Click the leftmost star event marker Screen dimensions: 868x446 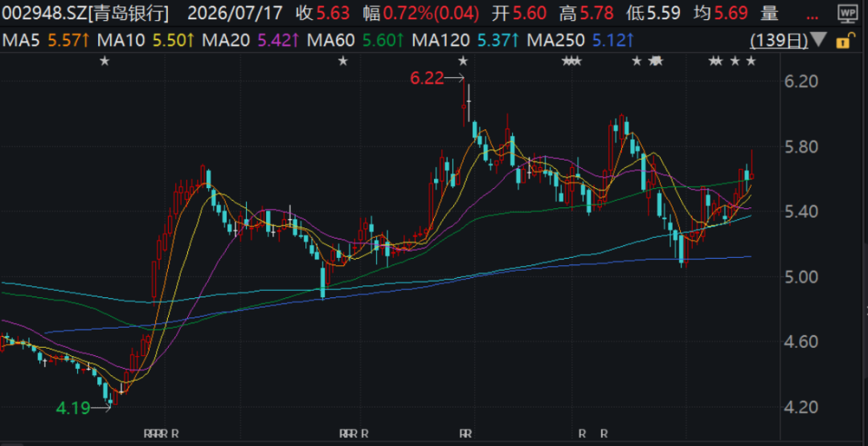click(104, 61)
